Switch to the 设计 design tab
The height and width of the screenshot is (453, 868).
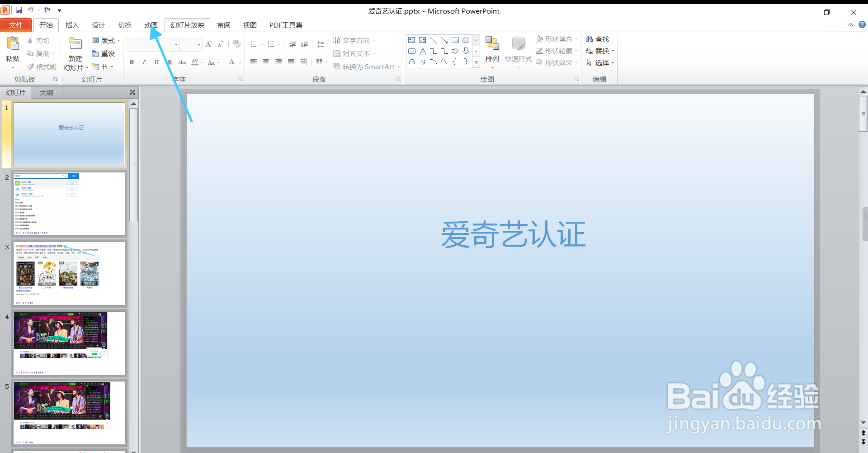[x=98, y=25]
